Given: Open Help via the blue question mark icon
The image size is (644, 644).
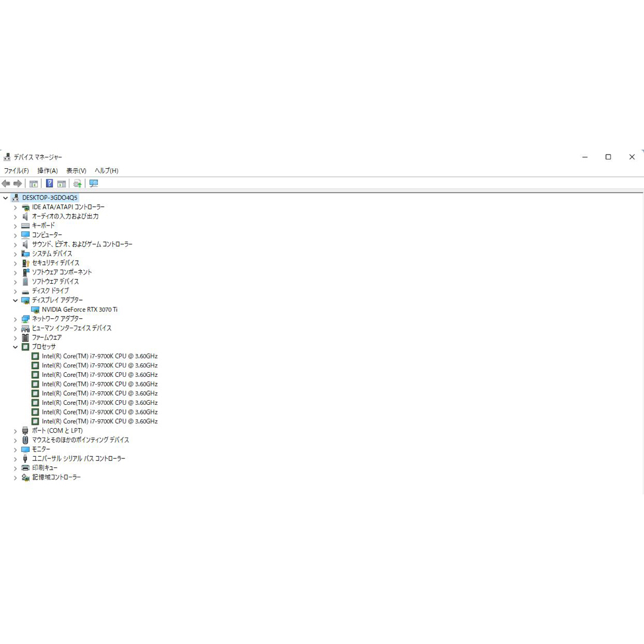Looking at the screenshot, I should pos(49,184).
